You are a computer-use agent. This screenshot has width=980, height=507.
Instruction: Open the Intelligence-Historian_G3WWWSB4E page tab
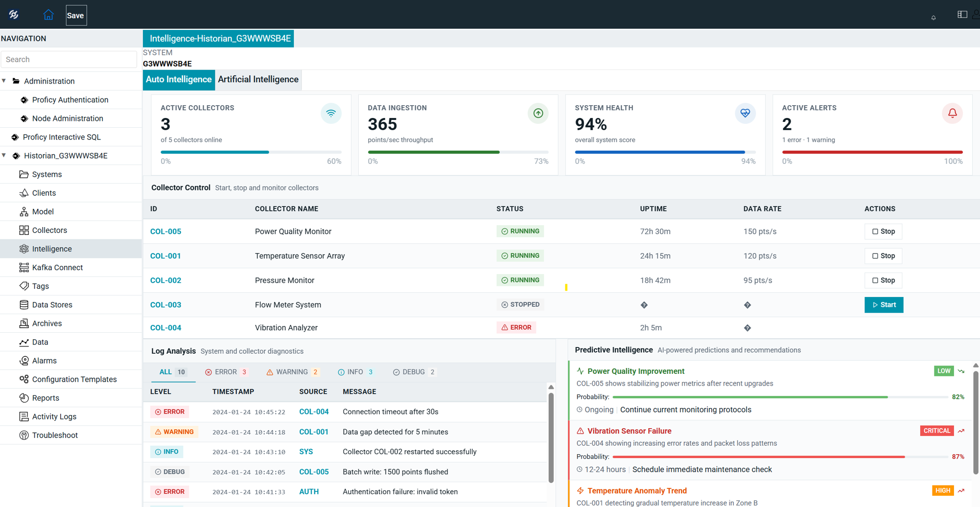pyautogui.click(x=218, y=38)
